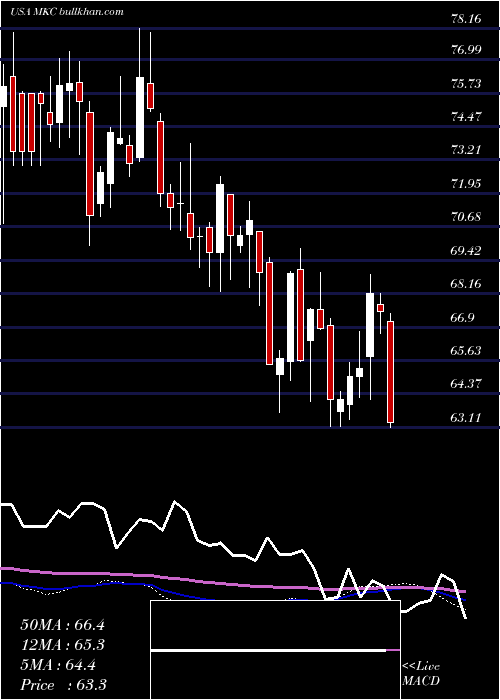Click the 63.11 price axis label

click(x=467, y=418)
